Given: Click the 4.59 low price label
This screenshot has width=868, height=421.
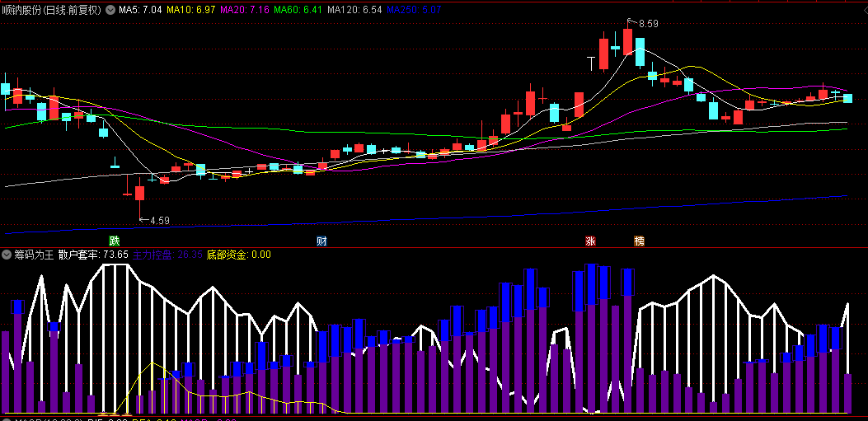Looking at the screenshot, I should pyautogui.click(x=159, y=220).
